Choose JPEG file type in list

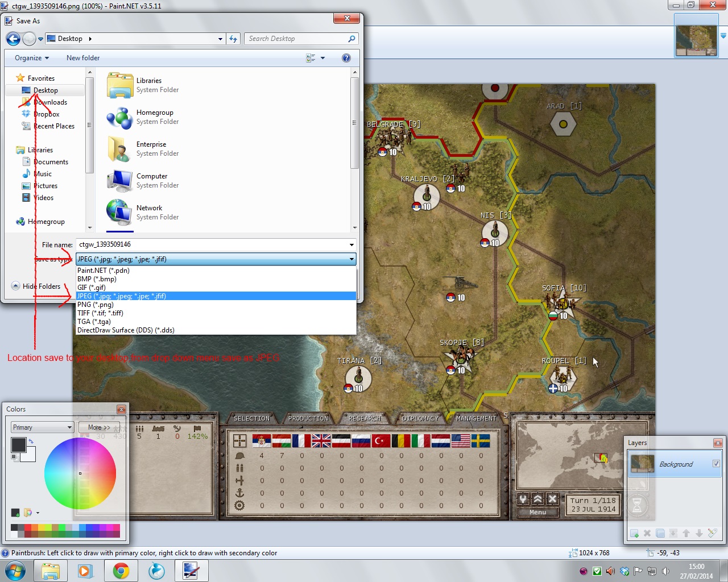216,296
